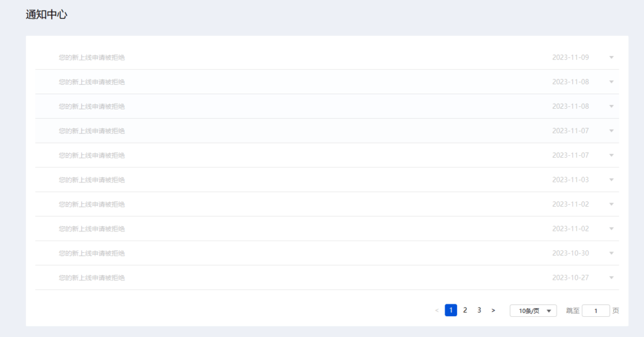Expand the second 2023-11-02 notification arrow
This screenshot has width=644, height=337.
611,229
